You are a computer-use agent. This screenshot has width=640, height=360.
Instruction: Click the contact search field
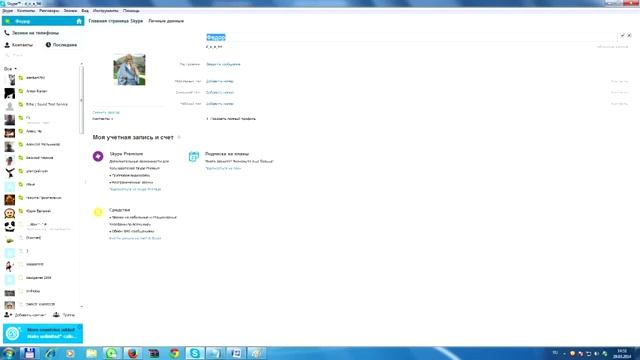41,55
